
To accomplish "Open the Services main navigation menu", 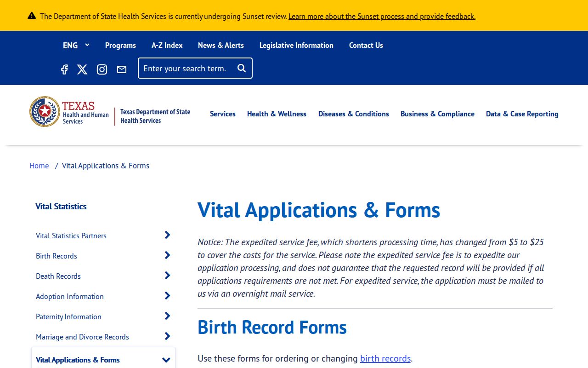I will point(223,114).
